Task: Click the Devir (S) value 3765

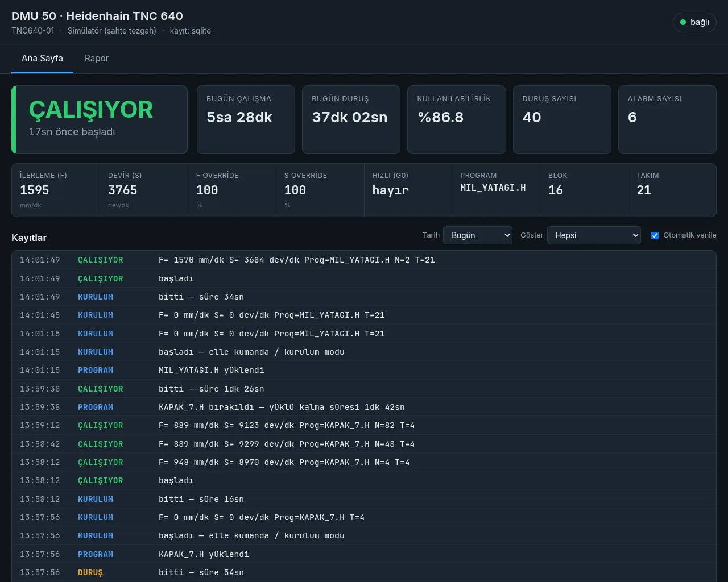Action: (x=123, y=190)
